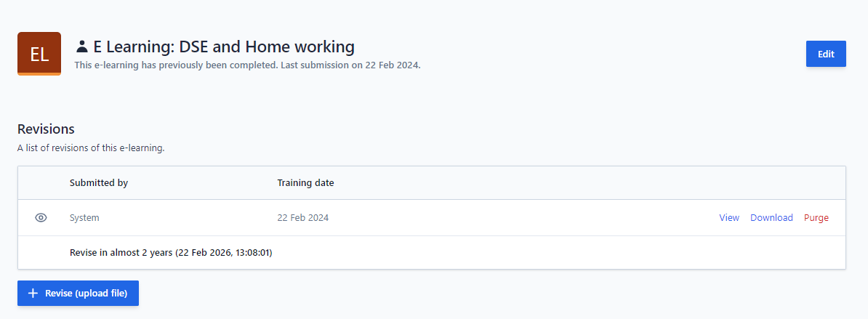Image resolution: width=868 pixels, height=319 pixels.
Task: View the 22 Feb 2024 revision
Action: [729, 218]
